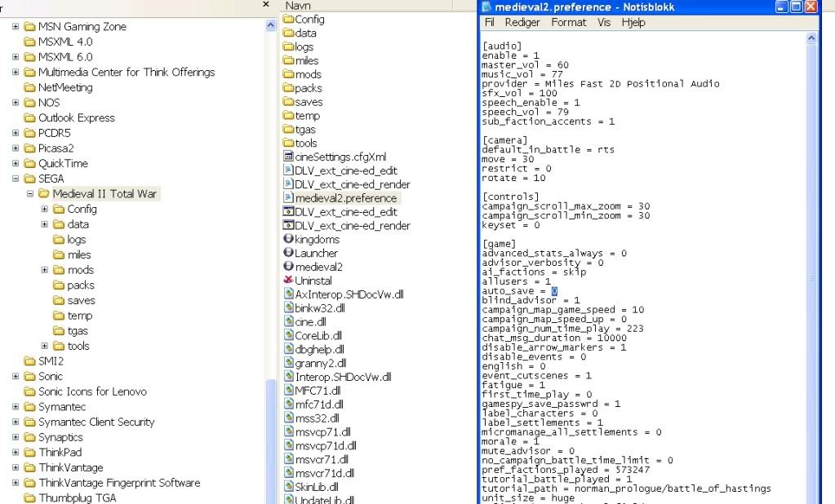835x504 pixels.
Task: Open the saves folder icon in file list
Action: [x=288, y=102]
